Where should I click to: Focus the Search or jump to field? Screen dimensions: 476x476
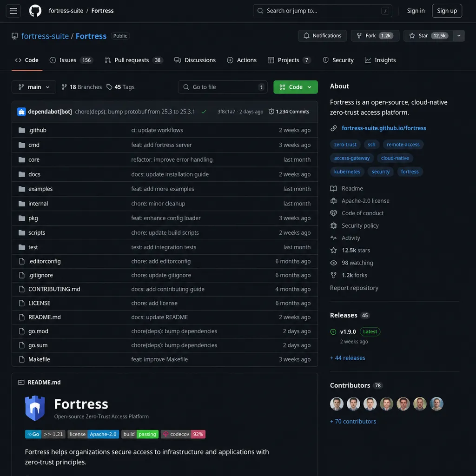(323, 11)
